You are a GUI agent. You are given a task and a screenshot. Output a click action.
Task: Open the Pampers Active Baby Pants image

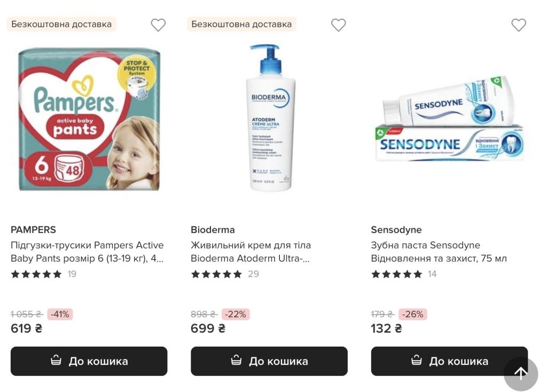[x=89, y=118]
